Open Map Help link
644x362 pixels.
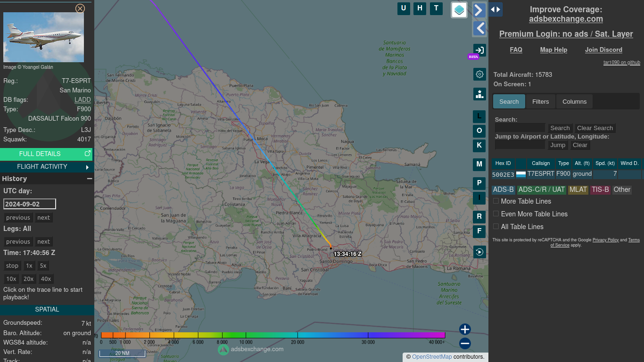pos(553,49)
